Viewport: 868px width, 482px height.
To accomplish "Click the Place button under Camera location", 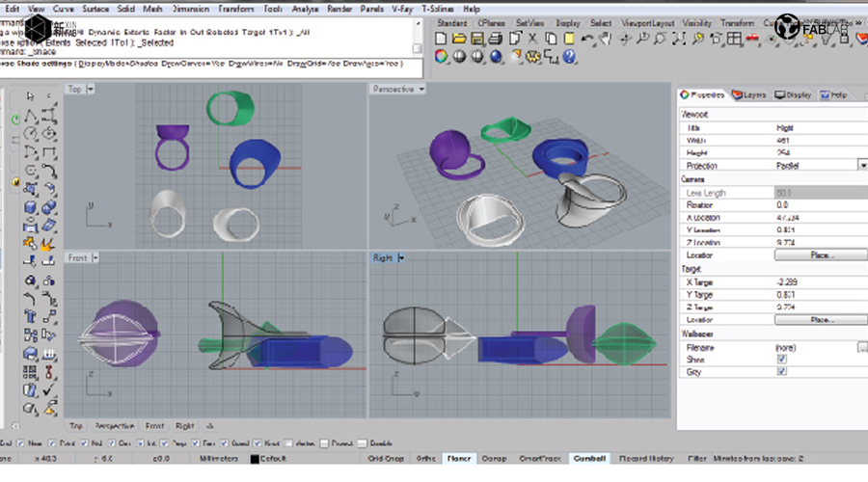I will [x=820, y=255].
